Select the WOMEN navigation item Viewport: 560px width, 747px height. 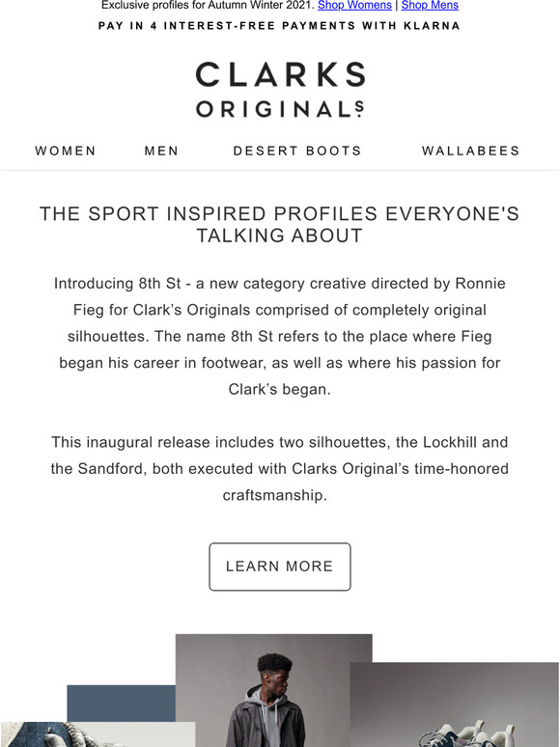[66, 151]
